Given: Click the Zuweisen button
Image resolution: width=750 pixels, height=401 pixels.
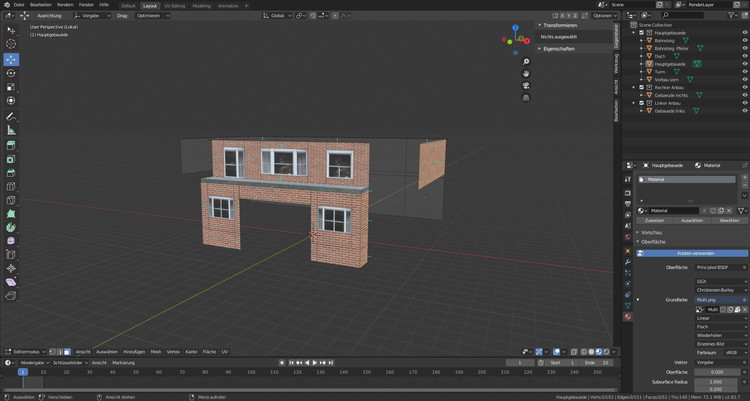Looking at the screenshot, I should click(654, 220).
